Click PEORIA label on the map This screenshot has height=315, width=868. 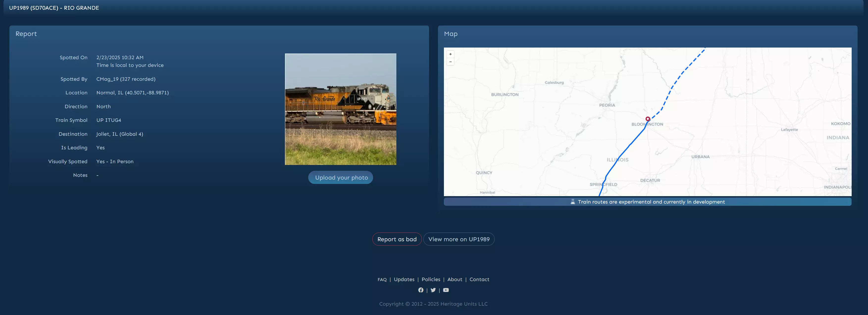click(607, 105)
